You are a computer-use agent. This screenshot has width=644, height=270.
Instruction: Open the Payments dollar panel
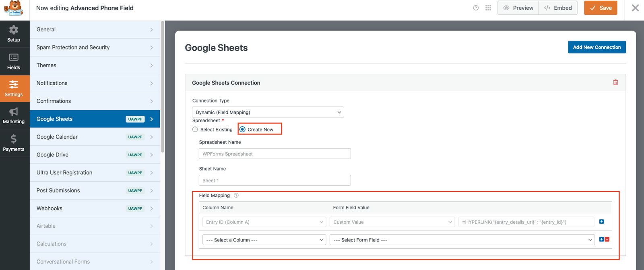14,143
